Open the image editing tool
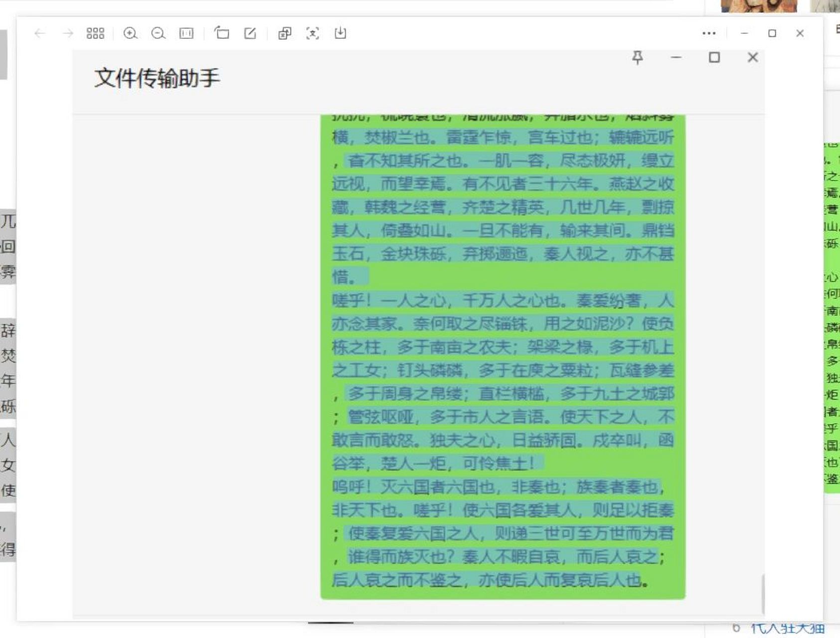 pos(250,33)
